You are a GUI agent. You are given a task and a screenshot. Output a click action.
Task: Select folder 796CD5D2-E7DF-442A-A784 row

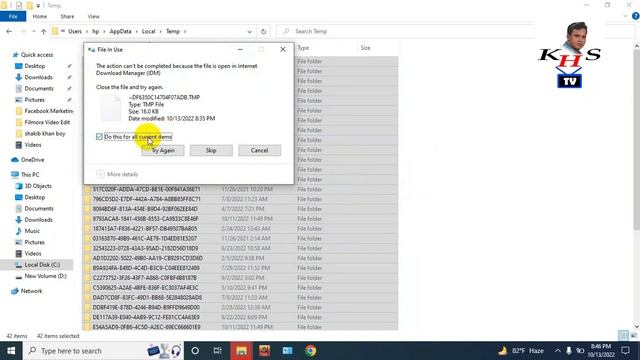tap(240, 199)
